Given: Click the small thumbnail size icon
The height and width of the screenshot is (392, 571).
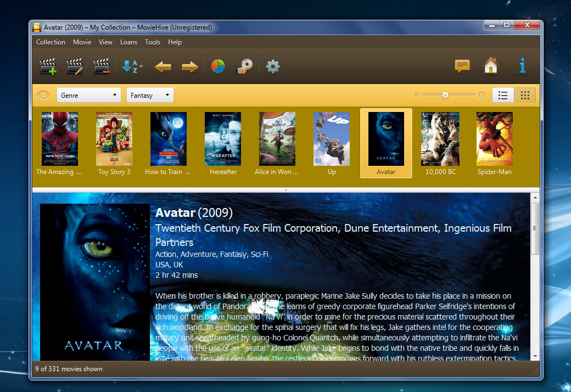Looking at the screenshot, I should point(416,95).
